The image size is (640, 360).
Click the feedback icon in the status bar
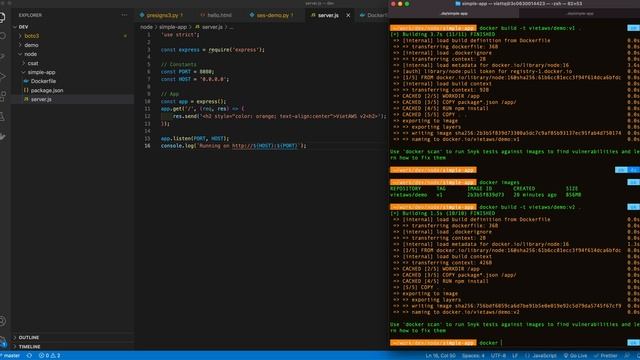pos(627,356)
